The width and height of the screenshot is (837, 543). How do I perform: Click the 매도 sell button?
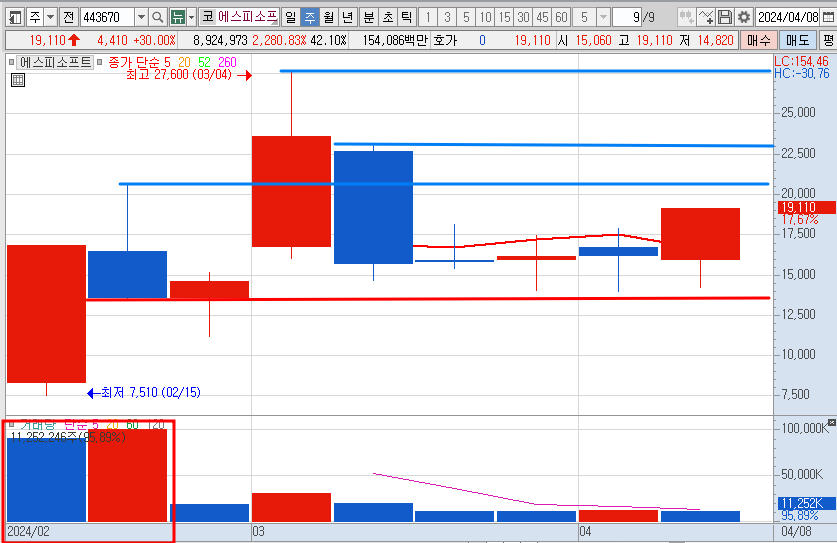click(x=797, y=40)
